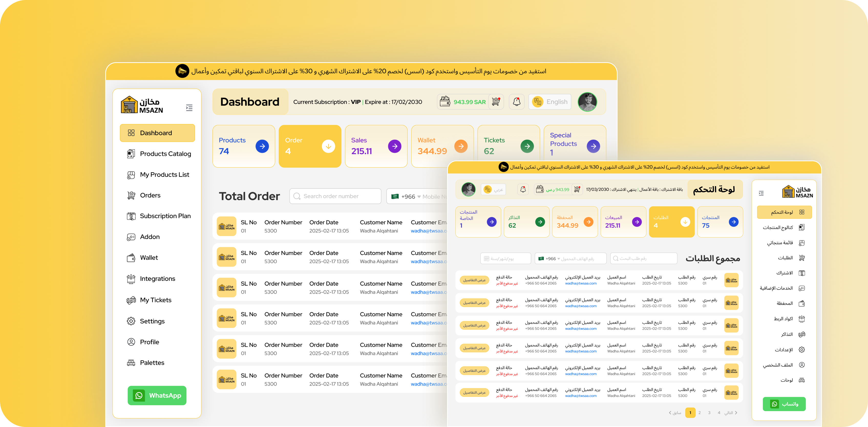Click the green WhatsApp button

pos(157,395)
